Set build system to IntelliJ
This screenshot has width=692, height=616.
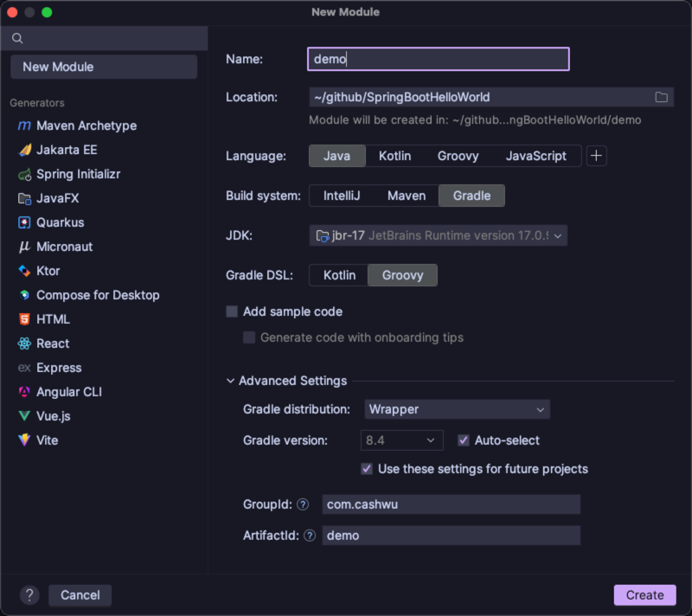tap(342, 196)
